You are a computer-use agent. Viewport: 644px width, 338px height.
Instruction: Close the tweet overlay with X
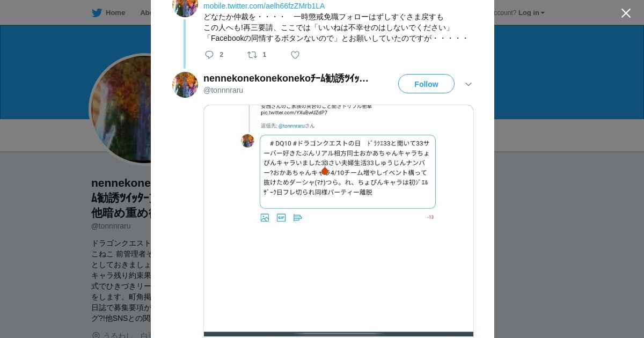pyautogui.click(x=626, y=13)
